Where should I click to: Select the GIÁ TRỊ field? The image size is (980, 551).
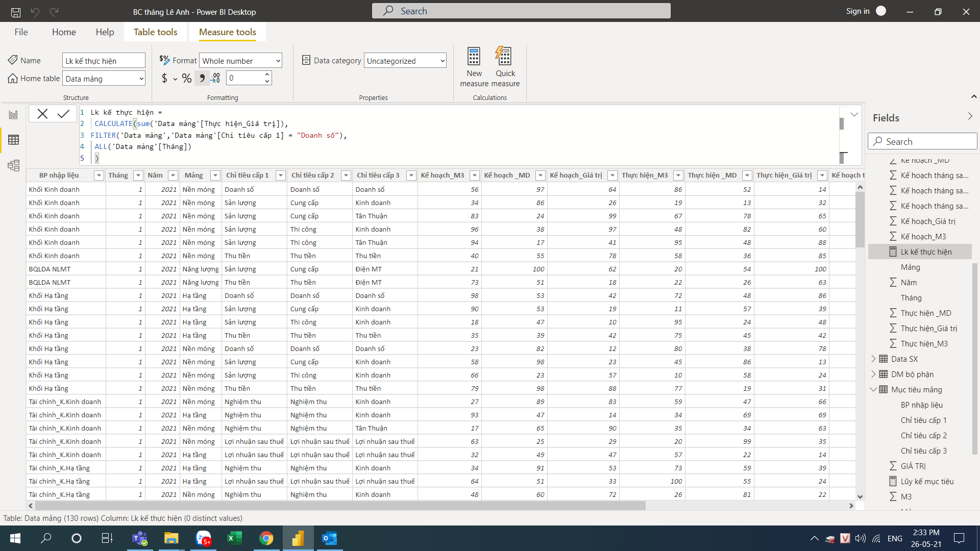913,466
